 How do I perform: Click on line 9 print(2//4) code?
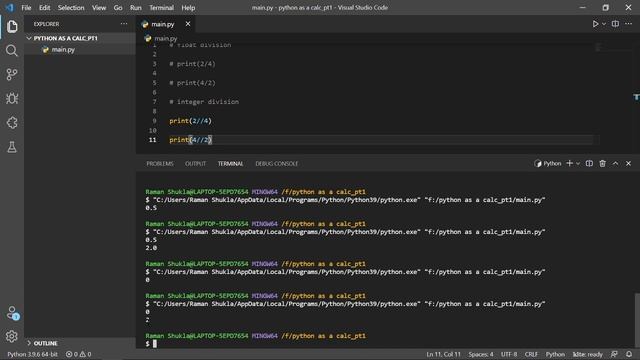(190, 121)
